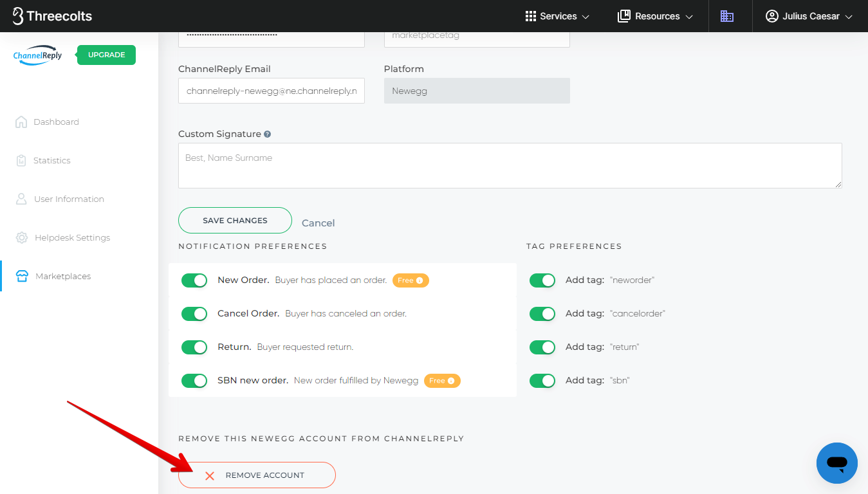Image resolution: width=868 pixels, height=494 pixels.
Task: Turn off Return notification toggle
Action: pyautogui.click(x=194, y=347)
